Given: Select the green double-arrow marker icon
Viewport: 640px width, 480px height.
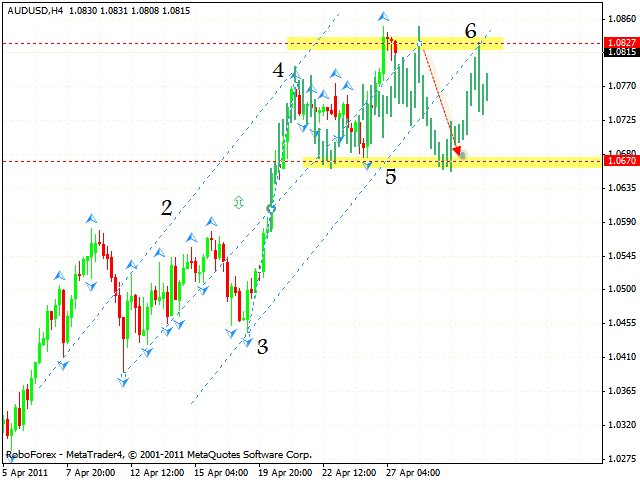Looking at the screenshot, I should tap(238, 202).
